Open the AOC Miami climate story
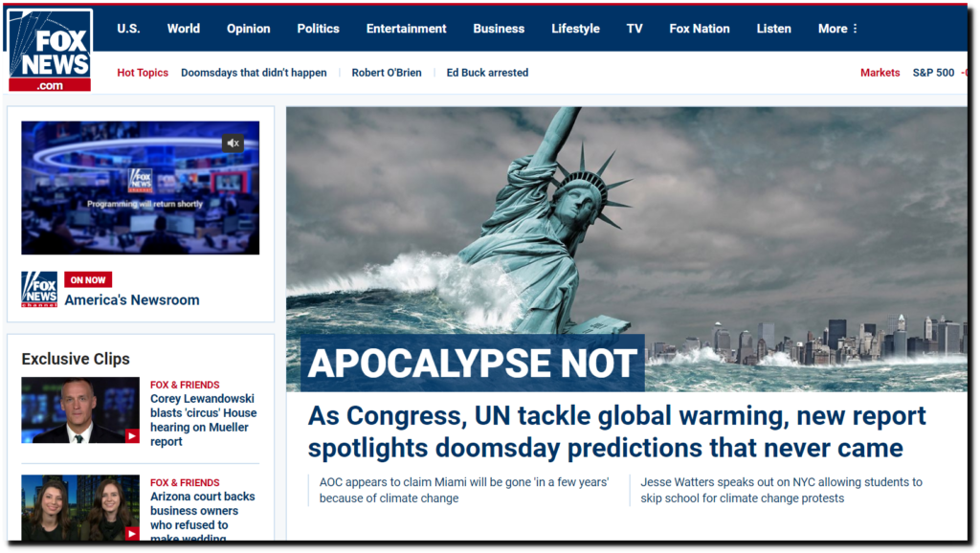The width and height of the screenshot is (980, 553). tap(464, 490)
